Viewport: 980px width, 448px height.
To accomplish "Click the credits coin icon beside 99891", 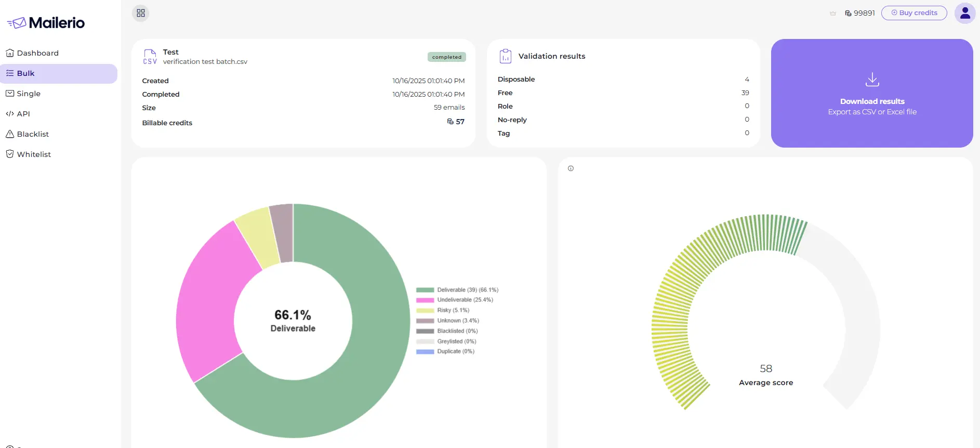I will pyautogui.click(x=848, y=13).
